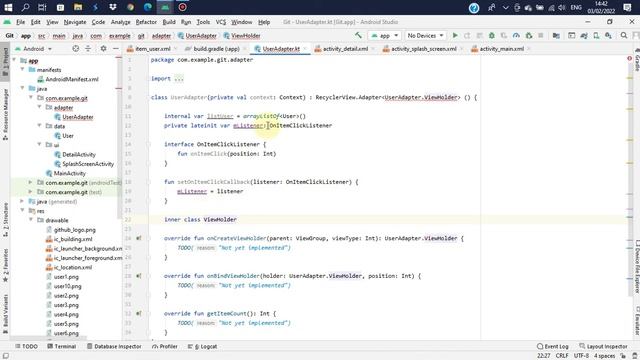
Task: Open the Navigate menu
Action: tap(75, 22)
